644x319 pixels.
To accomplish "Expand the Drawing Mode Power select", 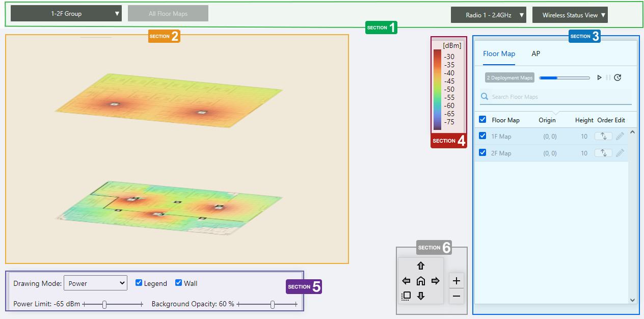I will point(95,283).
